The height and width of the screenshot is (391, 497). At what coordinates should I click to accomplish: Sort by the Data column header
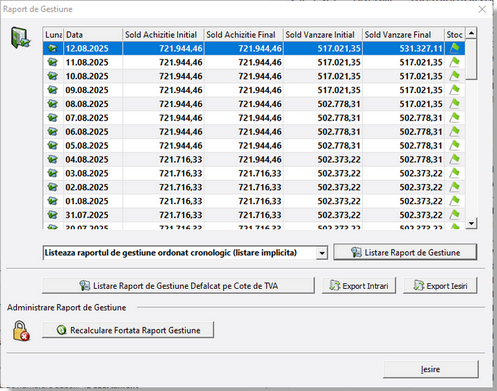93,35
